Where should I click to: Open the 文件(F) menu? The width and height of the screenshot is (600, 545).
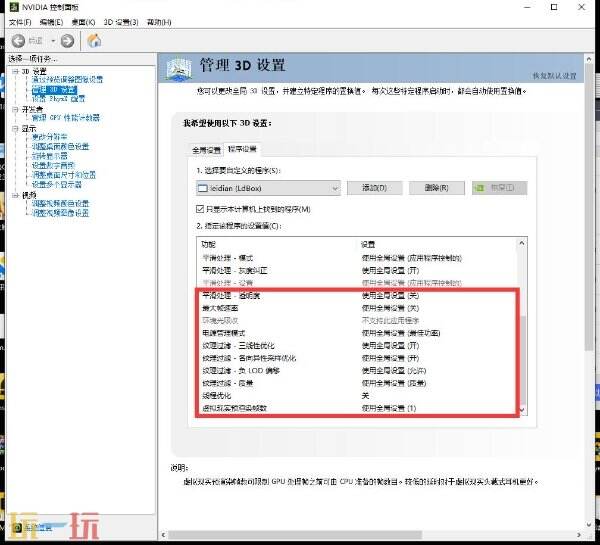coord(20,22)
